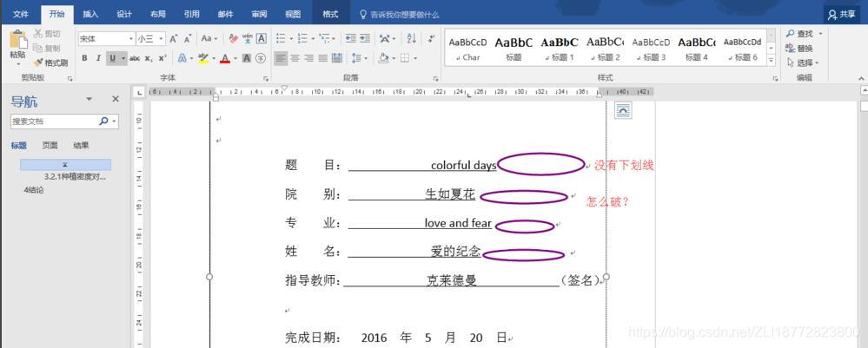
Task: Toggle subscript formatting
Action: click(149, 58)
